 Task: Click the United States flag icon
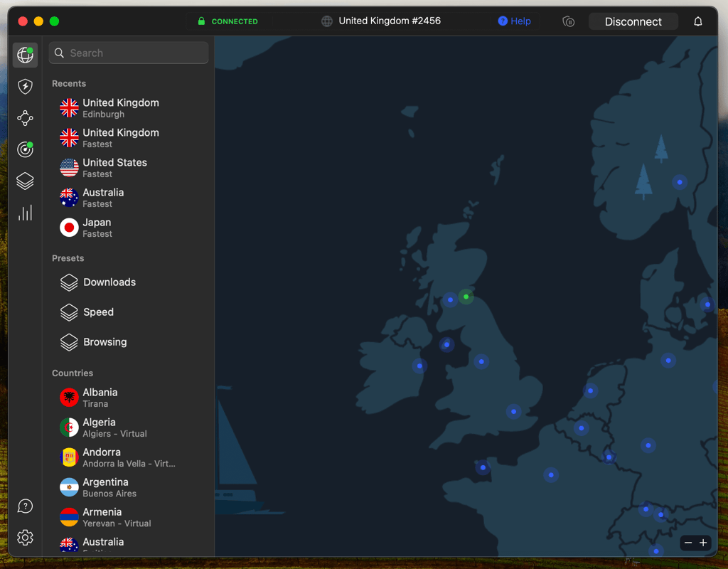(69, 168)
